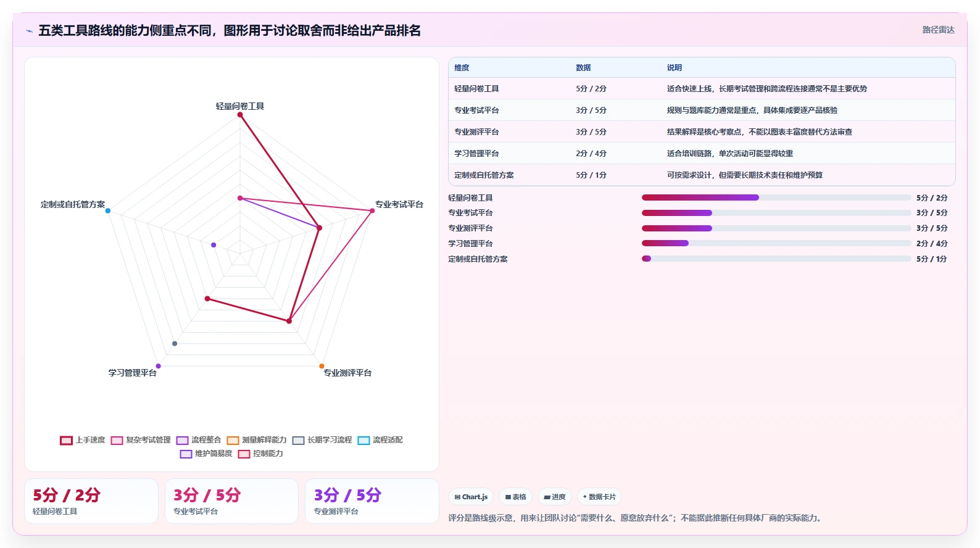Image resolution: width=980 pixels, height=548 pixels.
Task: Toggle the 上手速度 legend series
Action: click(83, 440)
